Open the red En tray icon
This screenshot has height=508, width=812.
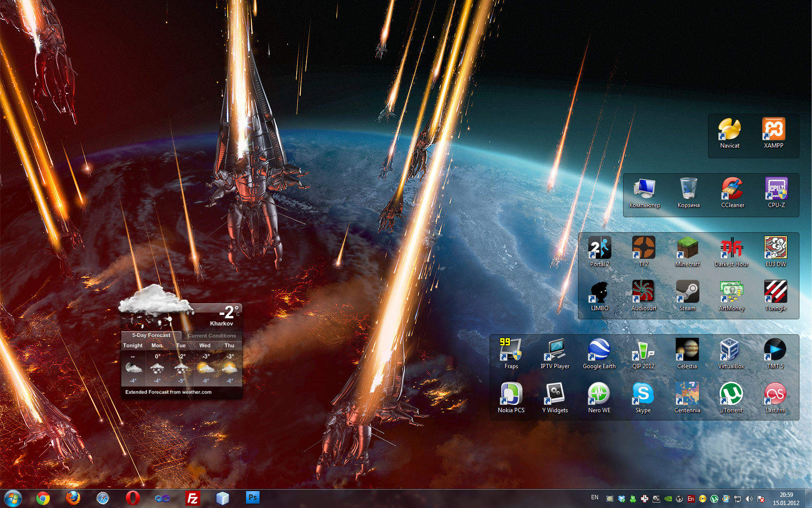pos(691,499)
